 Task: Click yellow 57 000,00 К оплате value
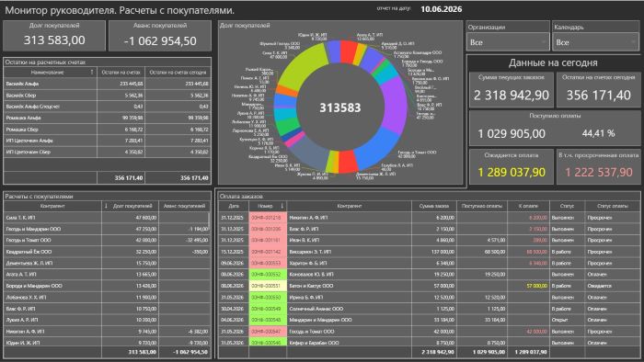[536, 286]
